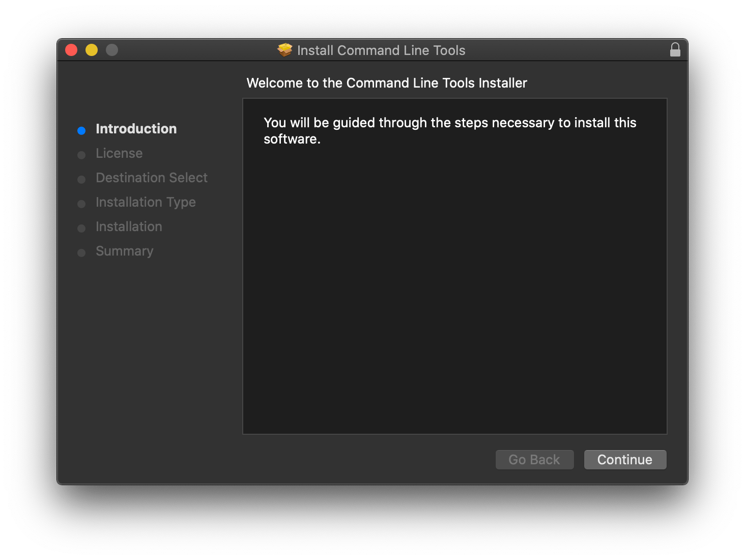
Task: Open the Destination Select step
Action: click(x=151, y=178)
